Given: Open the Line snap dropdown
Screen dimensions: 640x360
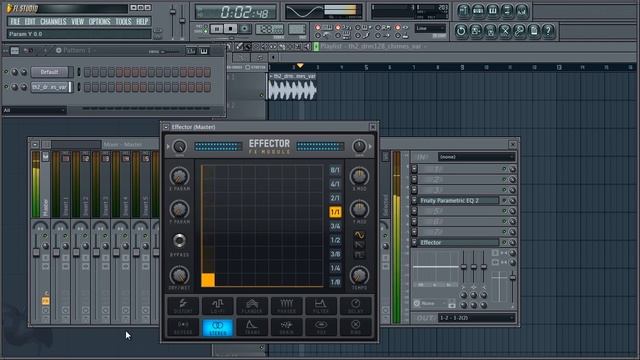Looking at the screenshot, I should click(430, 28).
